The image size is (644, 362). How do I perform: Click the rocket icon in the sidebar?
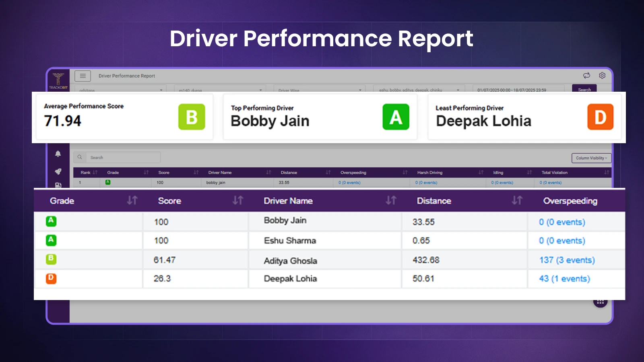click(x=58, y=171)
